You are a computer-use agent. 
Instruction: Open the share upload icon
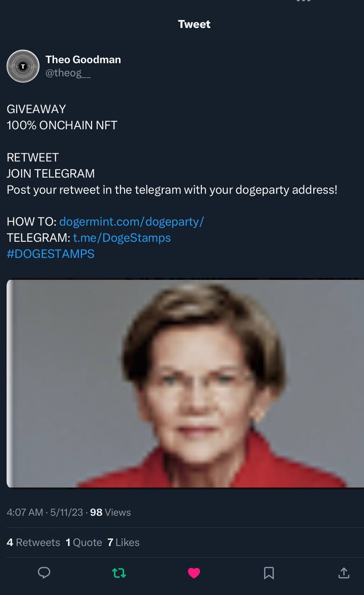coord(344,573)
